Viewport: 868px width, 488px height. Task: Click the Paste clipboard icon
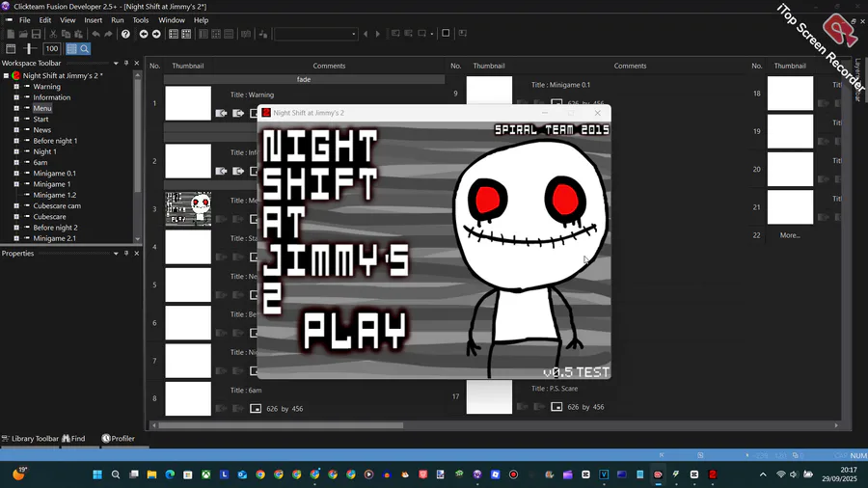(x=79, y=34)
